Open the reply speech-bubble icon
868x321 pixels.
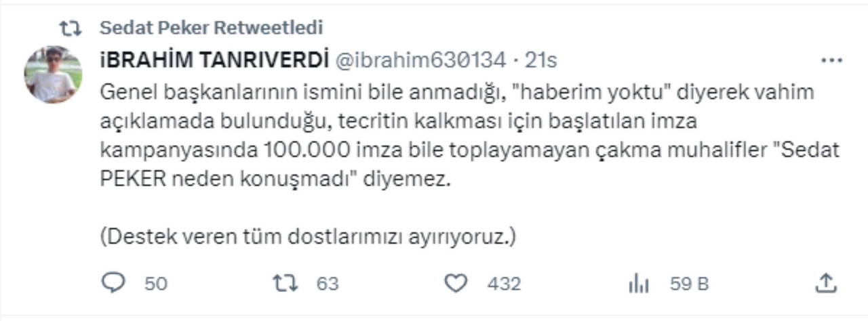point(113,283)
